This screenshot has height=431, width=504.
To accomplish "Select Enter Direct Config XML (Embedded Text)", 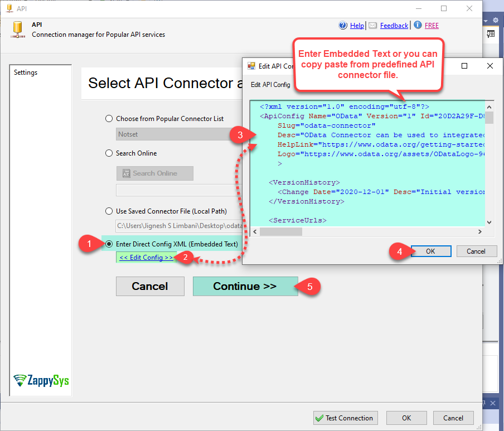I will point(109,244).
